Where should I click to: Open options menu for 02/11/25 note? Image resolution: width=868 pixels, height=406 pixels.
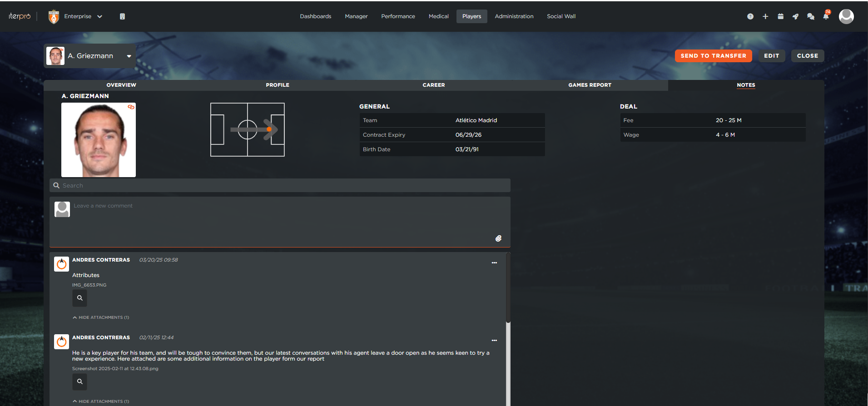[494, 341]
